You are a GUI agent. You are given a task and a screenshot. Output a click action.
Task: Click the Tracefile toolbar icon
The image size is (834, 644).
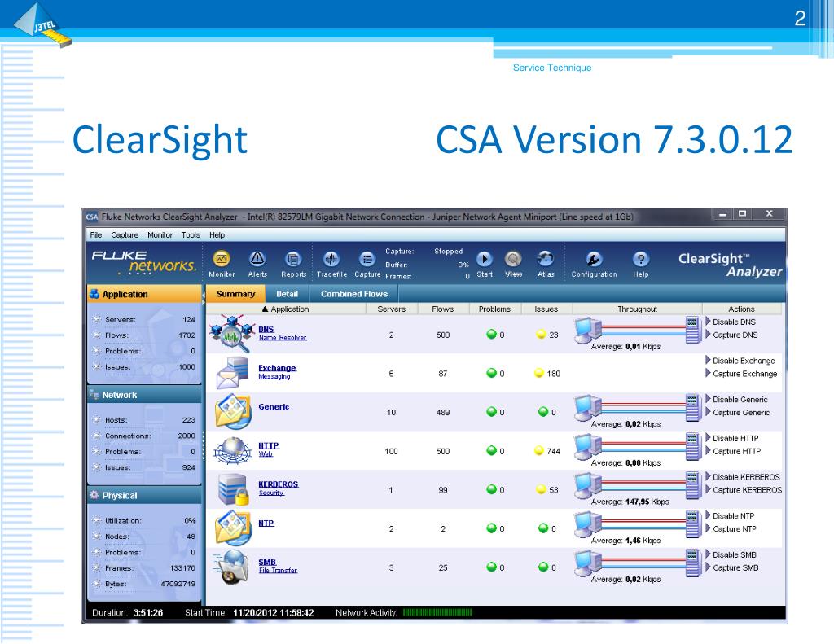pyautogui.click(x=331, y=260)
